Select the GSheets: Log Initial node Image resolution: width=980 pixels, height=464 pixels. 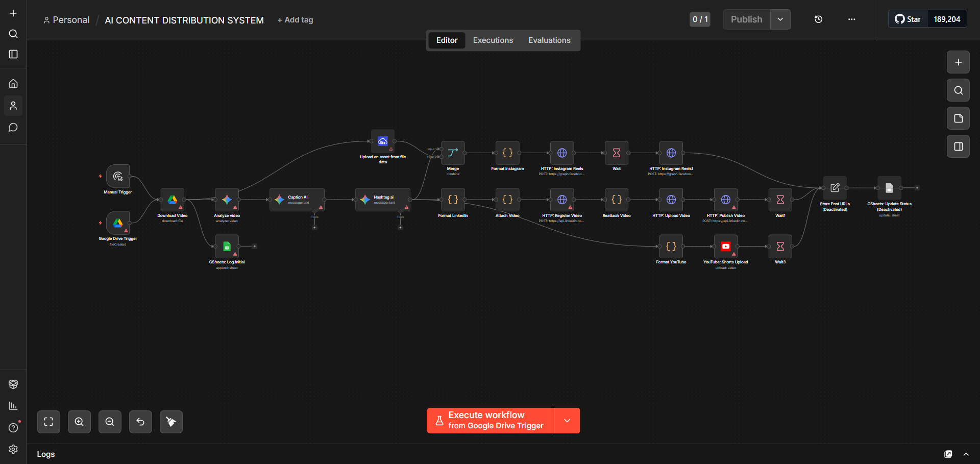click(x=227, y=247)
